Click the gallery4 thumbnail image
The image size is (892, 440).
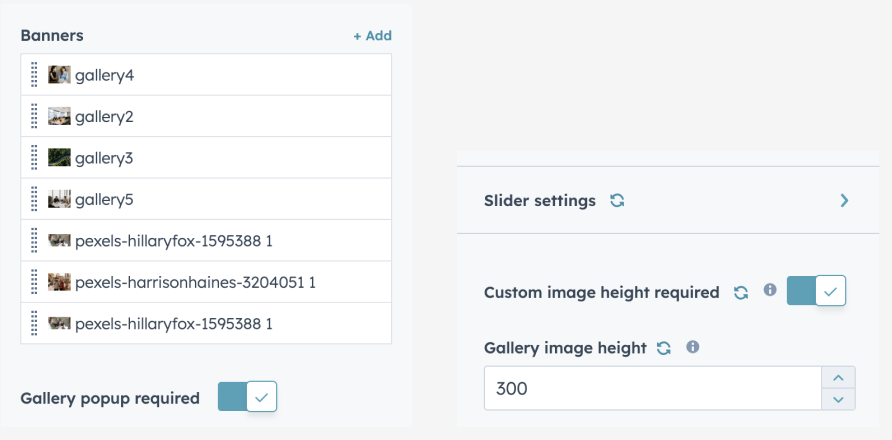(59, 75)
